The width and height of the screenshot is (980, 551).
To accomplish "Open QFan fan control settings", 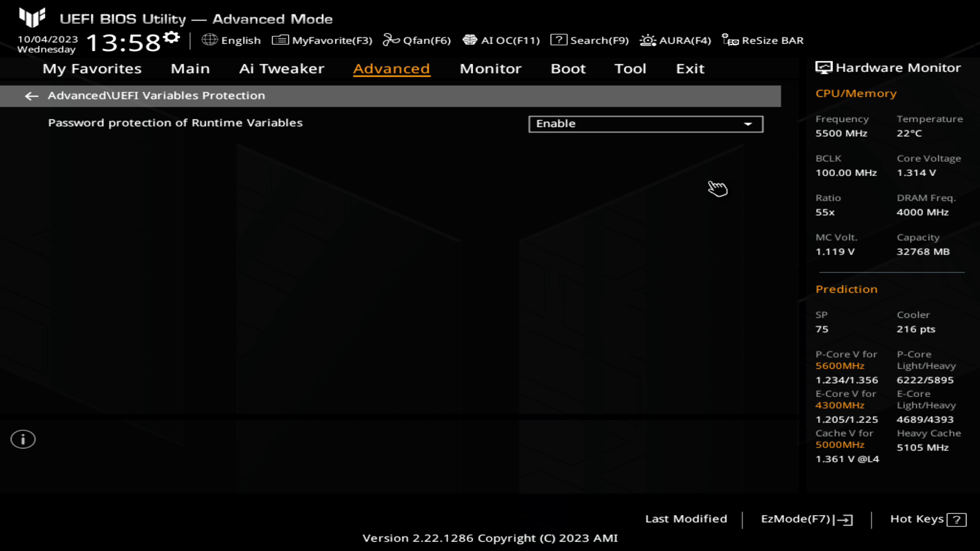I will point(418,40).
